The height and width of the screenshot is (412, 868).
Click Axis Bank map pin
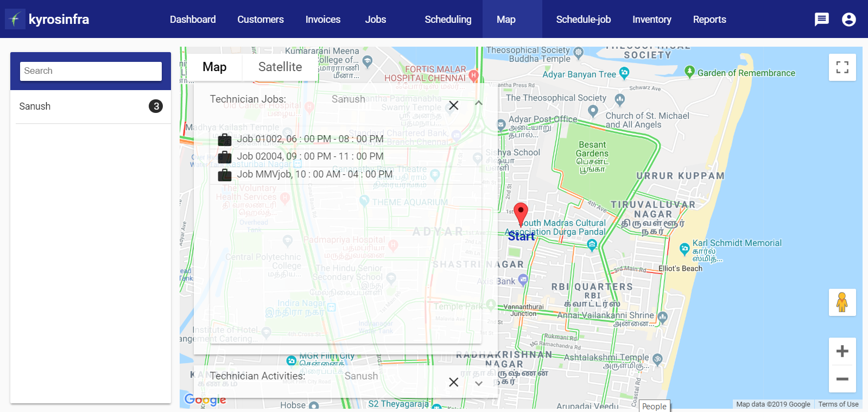pyautogui.click(x=523, y=280)
